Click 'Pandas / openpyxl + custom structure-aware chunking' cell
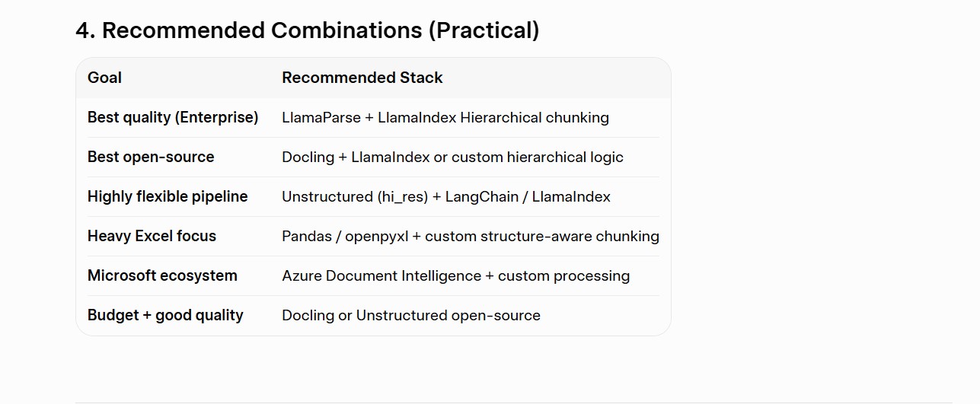The image size is (980, 404). click(x=471, y=236)
